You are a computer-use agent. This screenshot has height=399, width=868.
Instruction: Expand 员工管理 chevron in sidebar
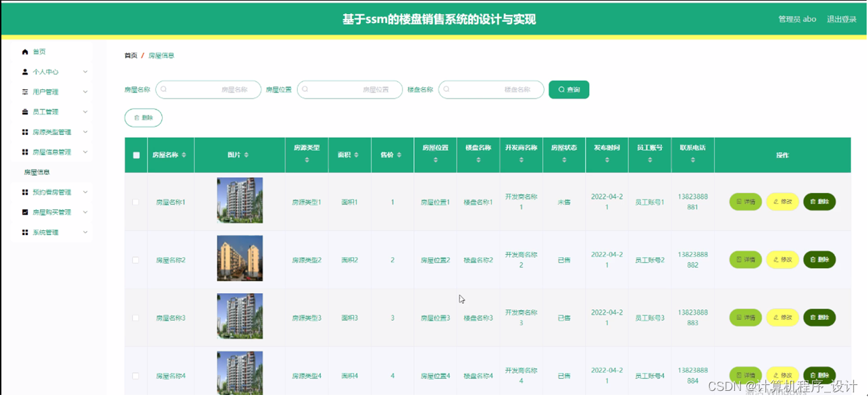tap(85, 112)
